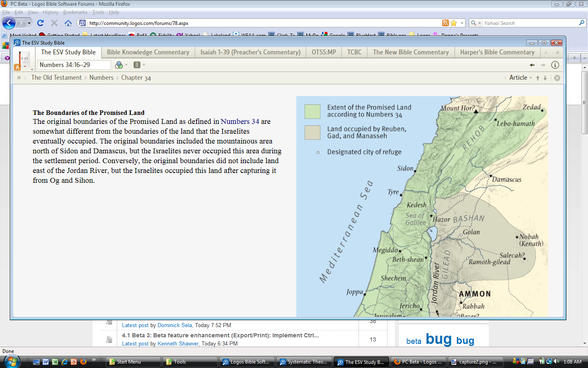
Task: Switch to the ESV Study Bible tab
Action: 68,52
